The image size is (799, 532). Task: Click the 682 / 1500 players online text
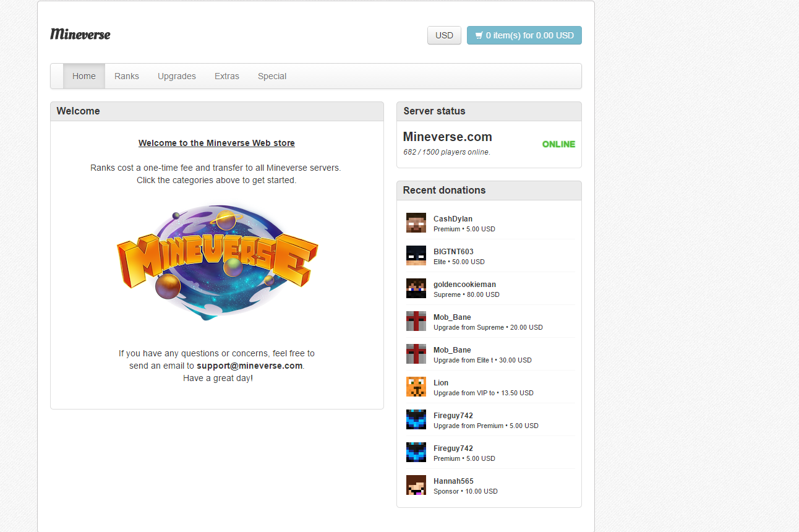pyautogui.click(x=446, y=152)
